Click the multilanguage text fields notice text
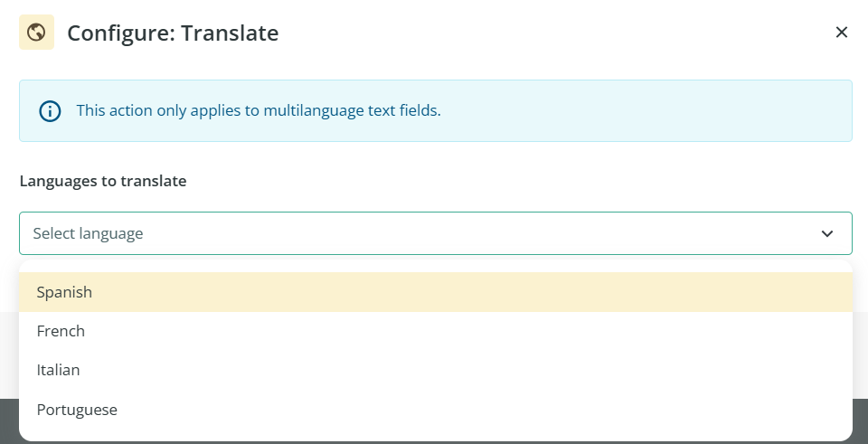The image size is (868, 444). [259, 111]
